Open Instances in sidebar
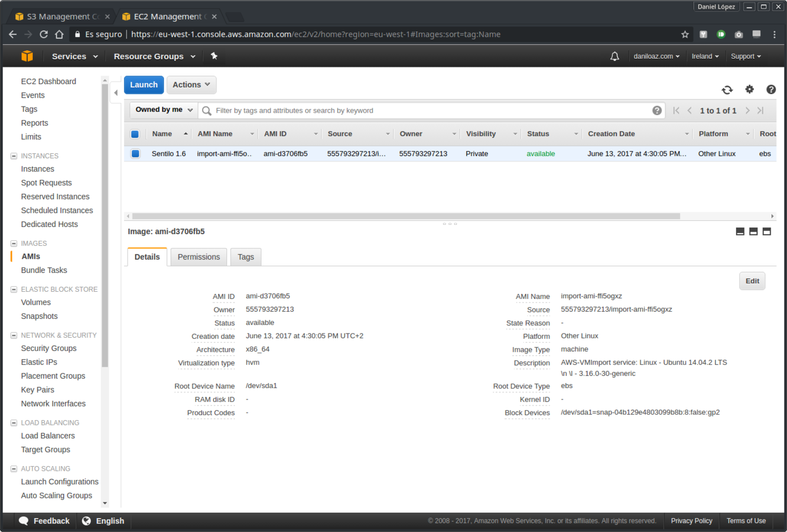787x532 pixels. (38, 169)
